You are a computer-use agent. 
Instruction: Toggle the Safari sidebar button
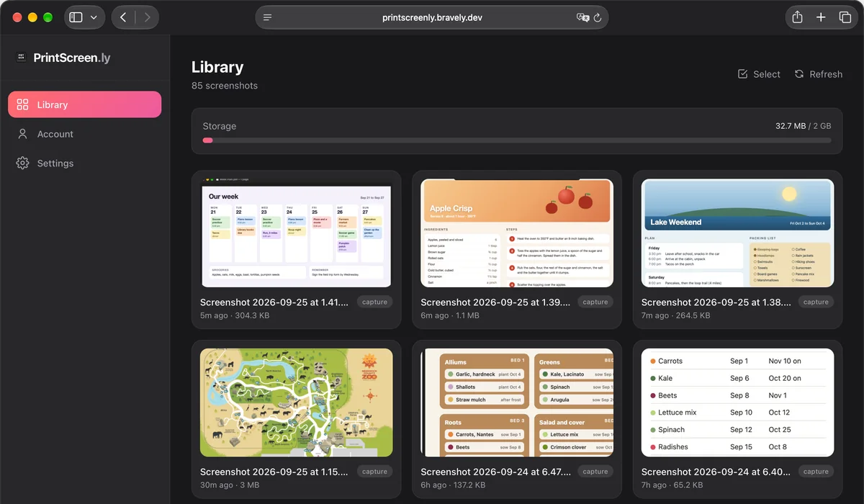(76, 17)
